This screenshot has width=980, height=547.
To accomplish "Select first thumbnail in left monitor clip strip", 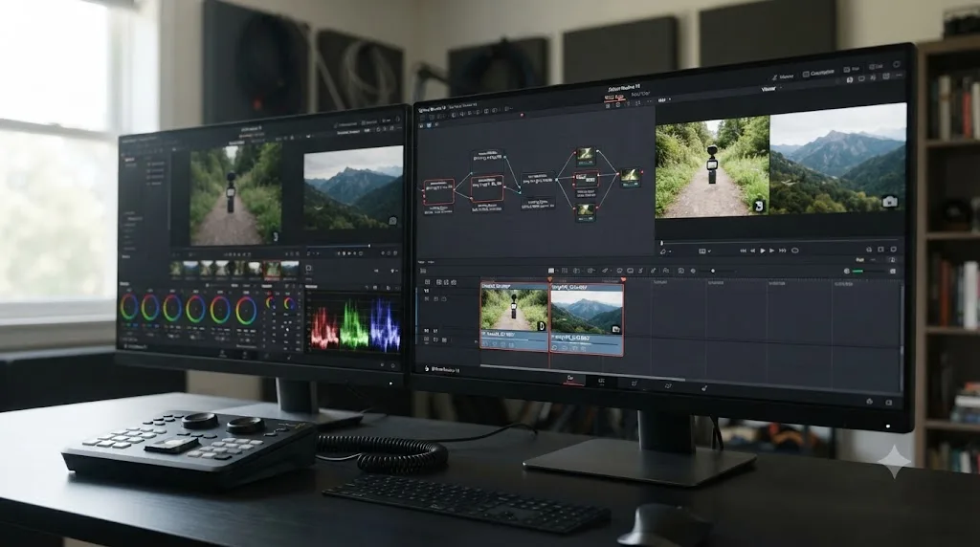I will 176,269.
